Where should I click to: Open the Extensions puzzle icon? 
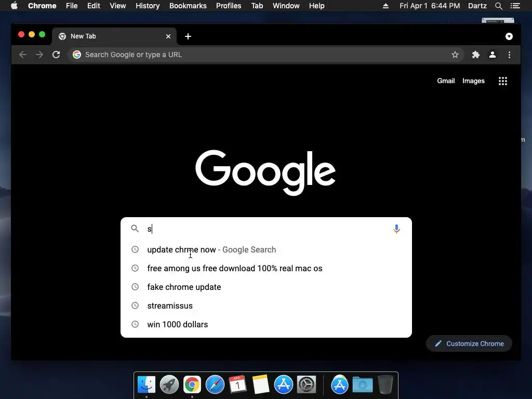(476, 55)
